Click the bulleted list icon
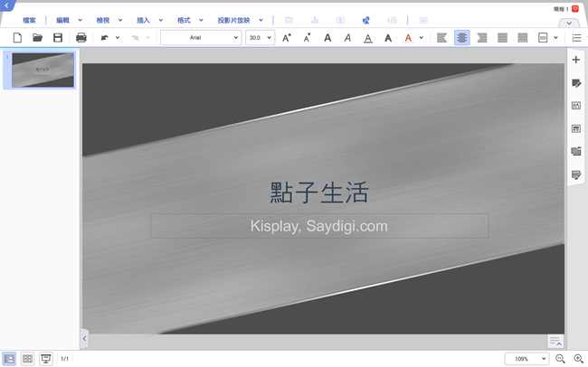 pyautogui.click(x=577, y=38)
